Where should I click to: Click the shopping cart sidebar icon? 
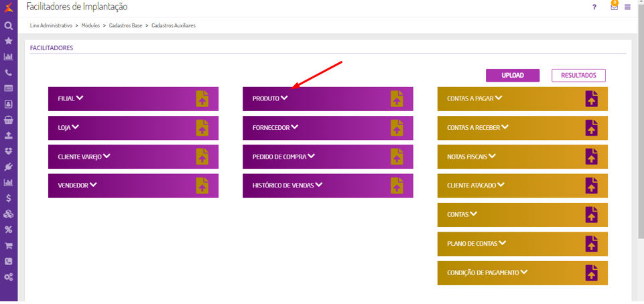coord(9,246)
